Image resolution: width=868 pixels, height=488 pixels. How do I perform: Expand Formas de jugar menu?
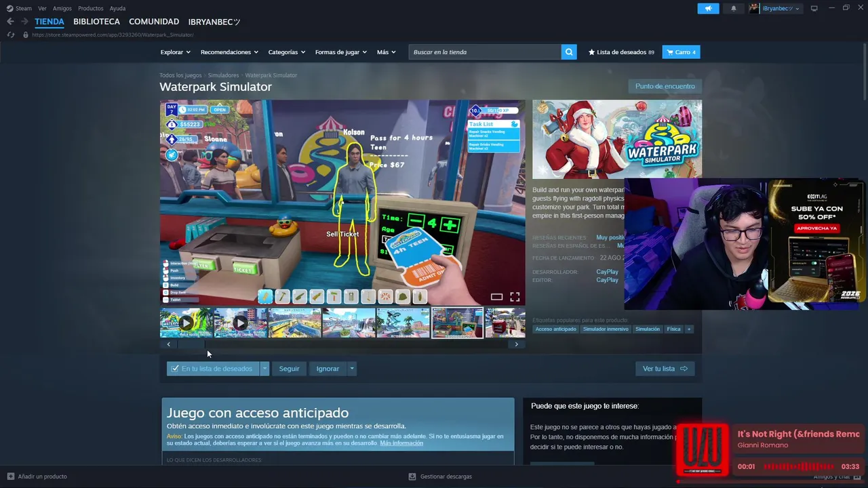click(x=341, y=52)
